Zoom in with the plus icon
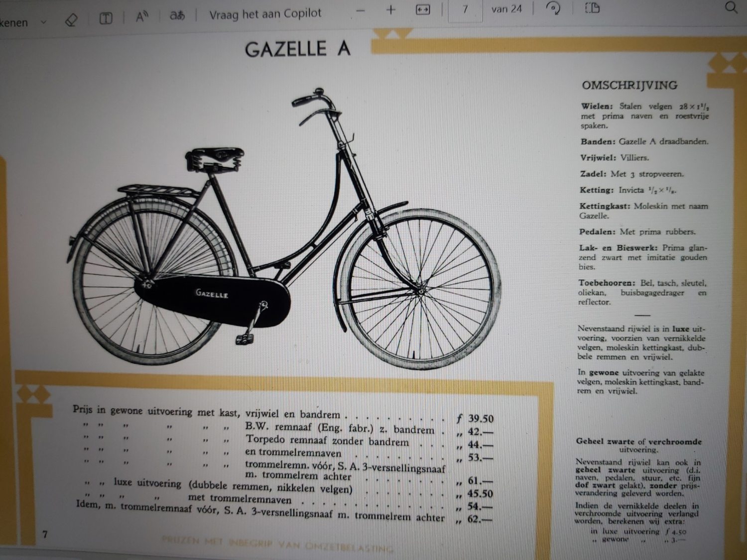The image size is (747, 560). click(x=391, y=10)
